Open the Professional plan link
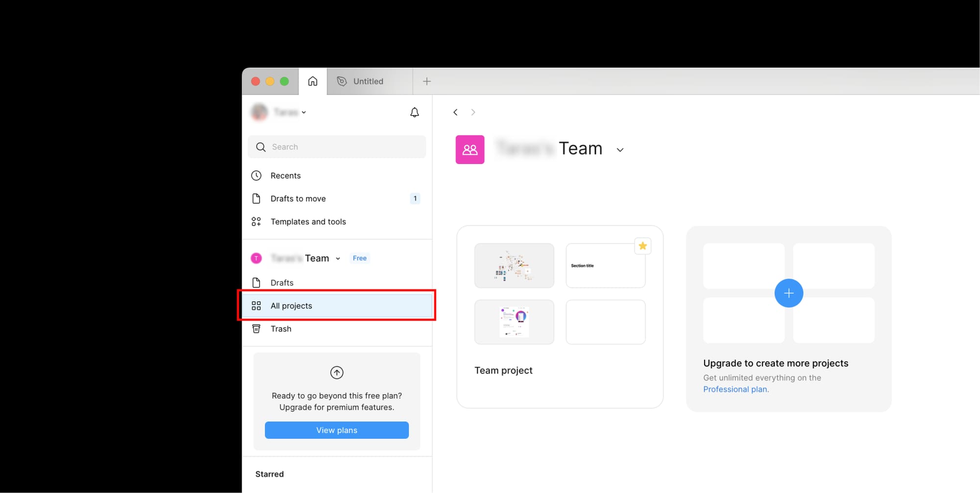The height and width of the screenshot is (493, 980). pos(735,389)
